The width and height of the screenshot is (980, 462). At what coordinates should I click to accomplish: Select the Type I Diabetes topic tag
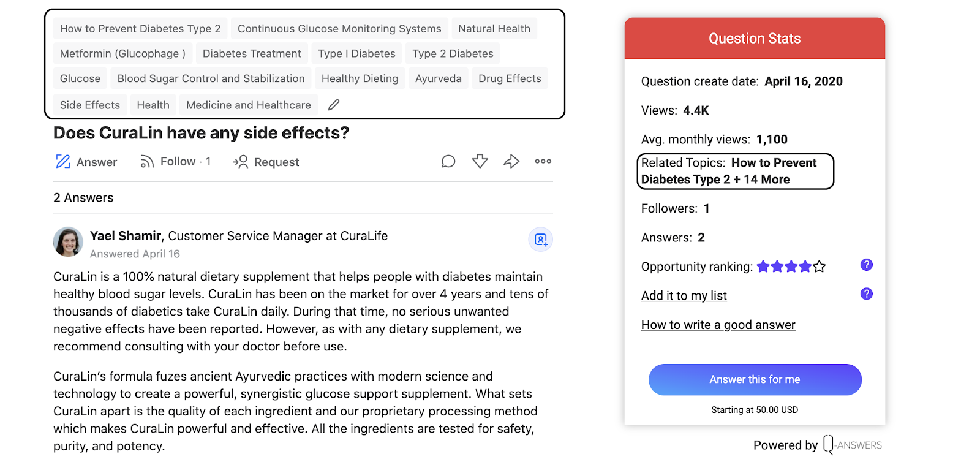(356, 54)
